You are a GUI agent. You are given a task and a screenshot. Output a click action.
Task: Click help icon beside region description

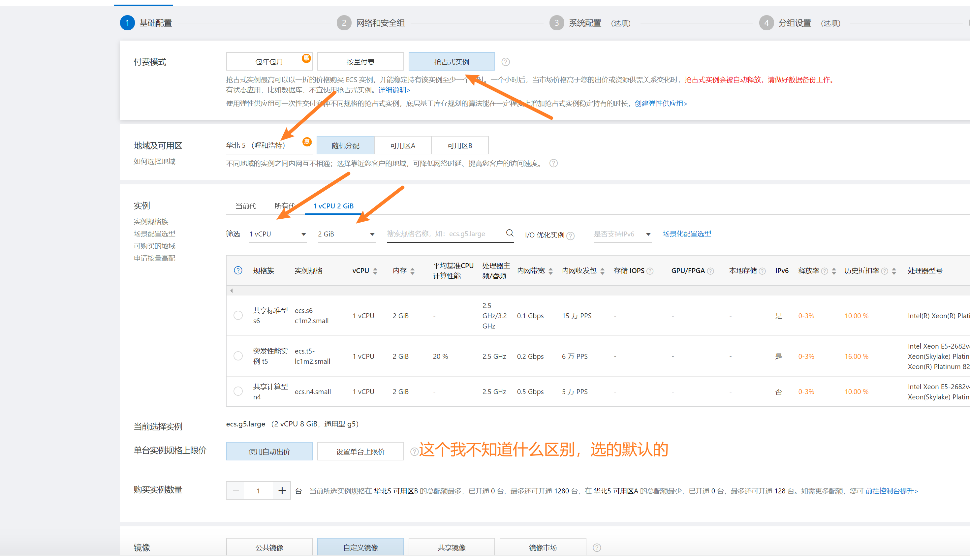point(553,164)
